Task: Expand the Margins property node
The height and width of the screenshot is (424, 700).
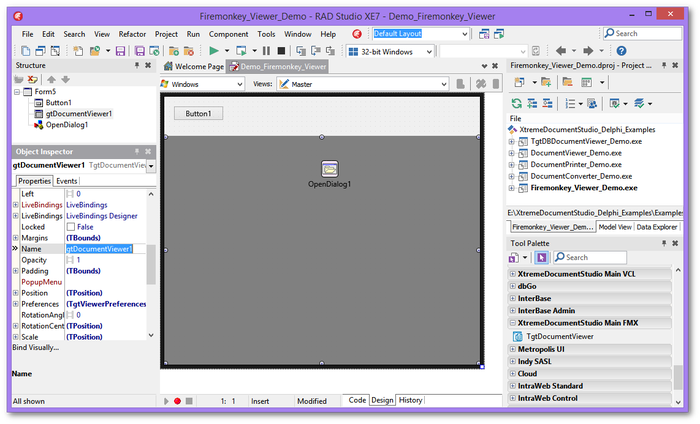Action: [x=15, y=238]
